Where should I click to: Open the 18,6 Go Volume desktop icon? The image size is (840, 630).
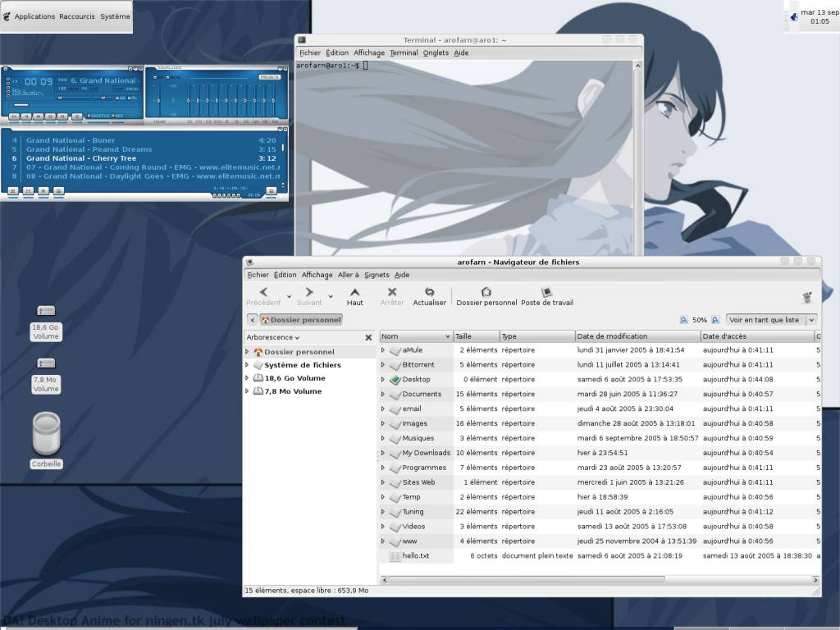pos(46,311)
